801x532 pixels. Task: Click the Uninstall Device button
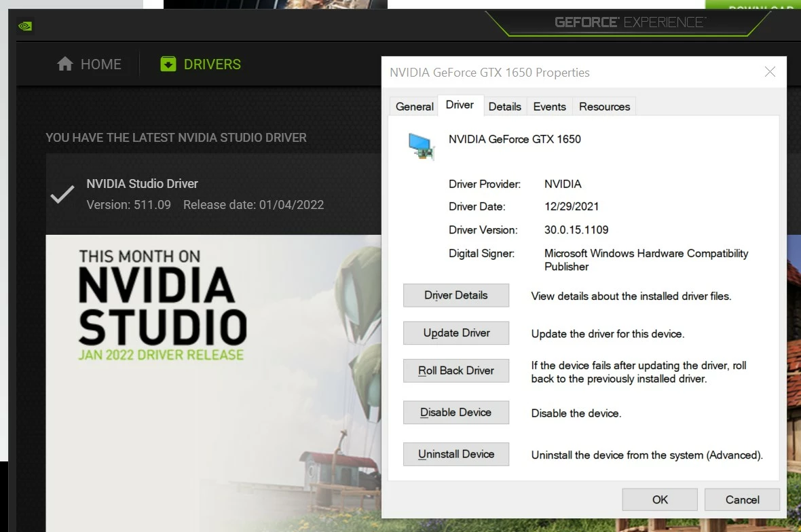456,455
